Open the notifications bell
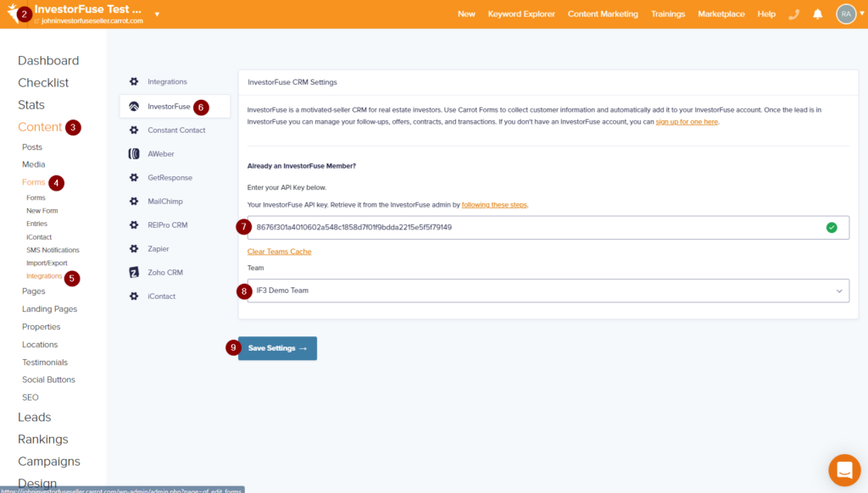This screenshot has width=868, height=493. 818,14
